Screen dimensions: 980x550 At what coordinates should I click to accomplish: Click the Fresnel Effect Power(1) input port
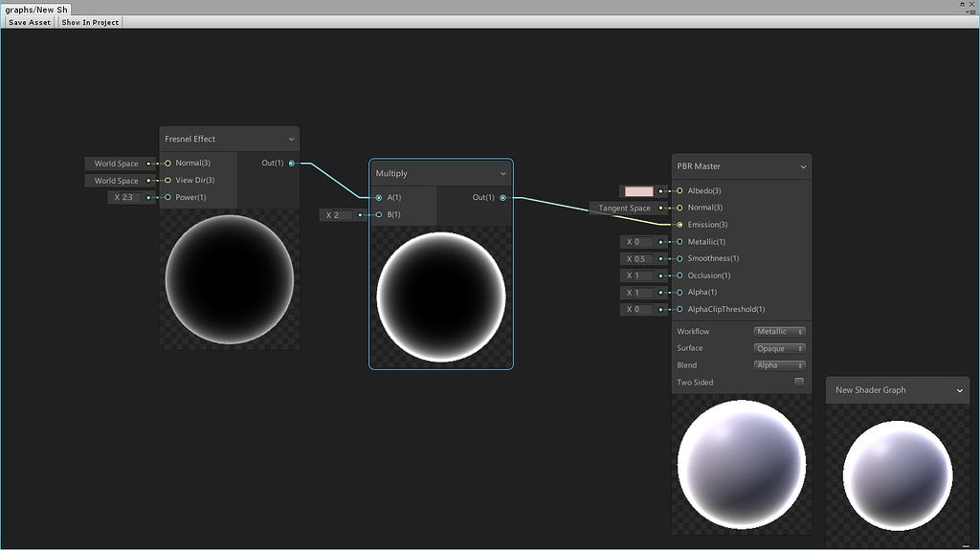167,198
